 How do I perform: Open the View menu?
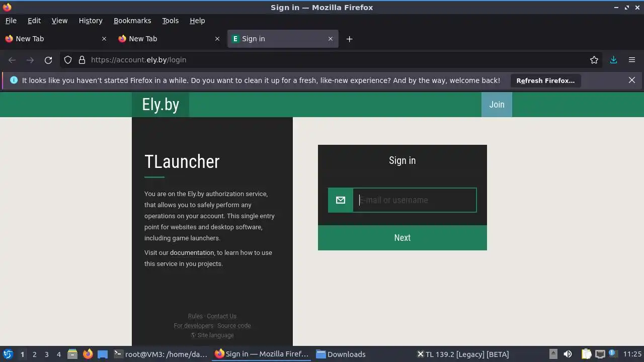coord(59,21)
